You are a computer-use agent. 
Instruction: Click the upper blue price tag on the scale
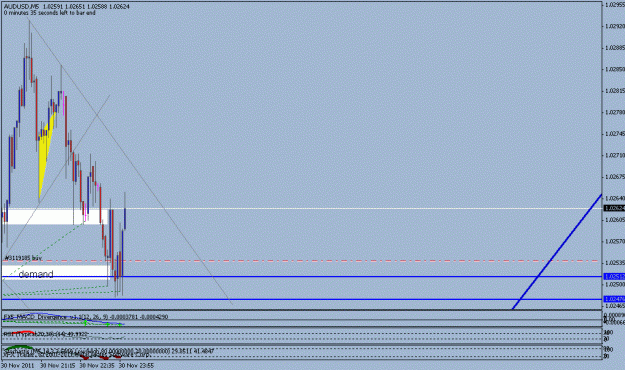click(614, 276)
